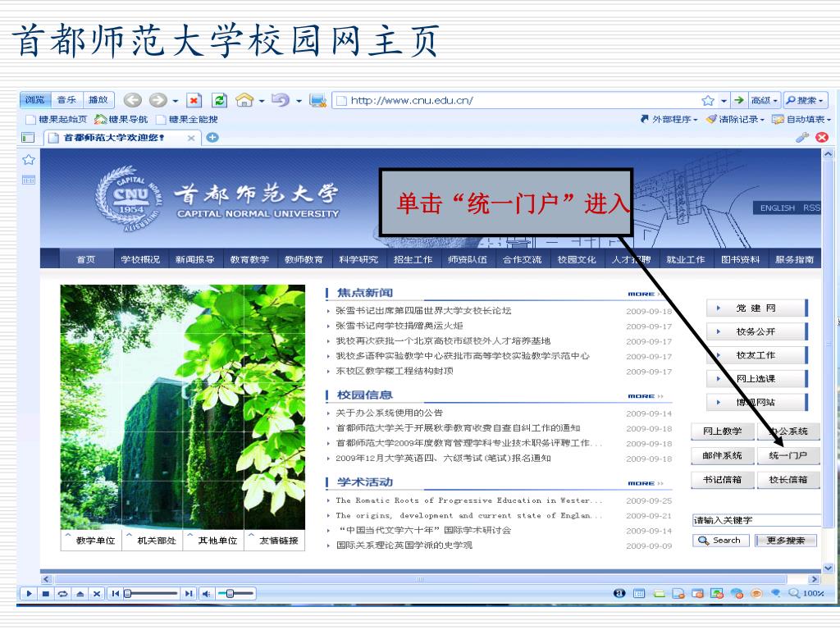
Task: Open MORE link beside 焦点新闻
Action: click(645, 294)
